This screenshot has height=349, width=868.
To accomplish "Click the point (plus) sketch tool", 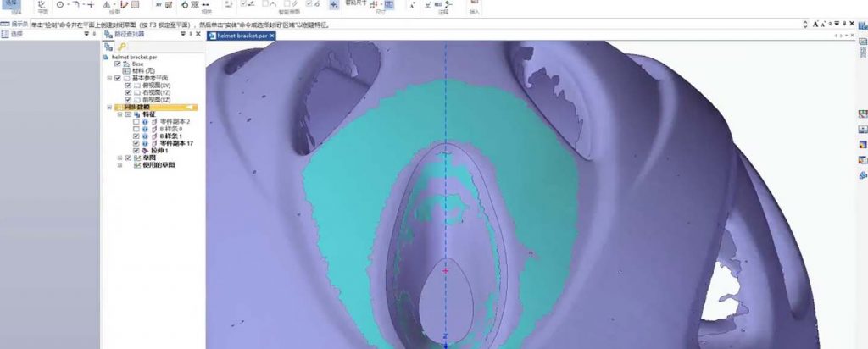I will (x=92, y=4).
